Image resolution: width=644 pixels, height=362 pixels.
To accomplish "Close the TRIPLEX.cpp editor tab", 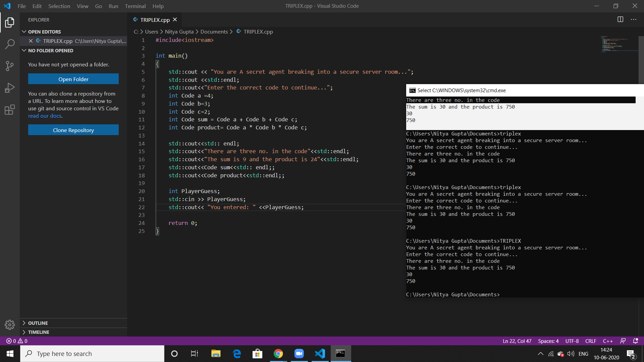I will 175,20.
